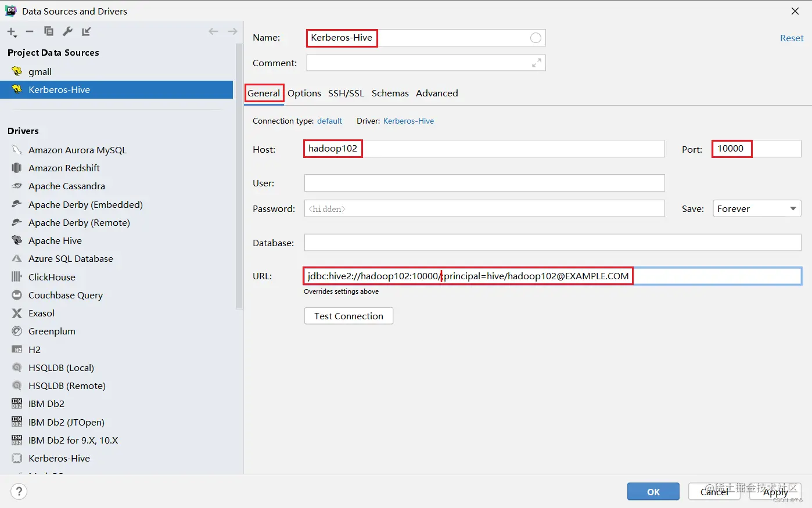Click the Greenplum driver icon

(17, 331)
